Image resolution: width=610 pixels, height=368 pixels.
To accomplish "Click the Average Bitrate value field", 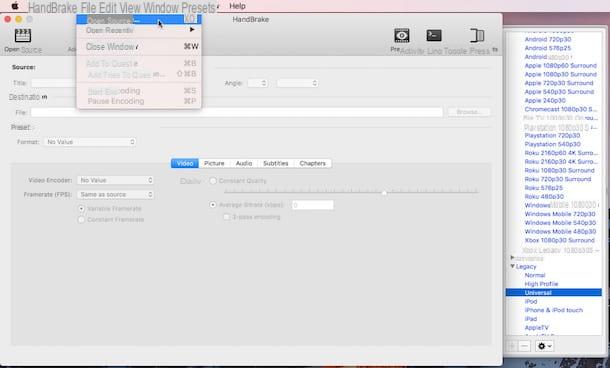I will tap(312, 205).
